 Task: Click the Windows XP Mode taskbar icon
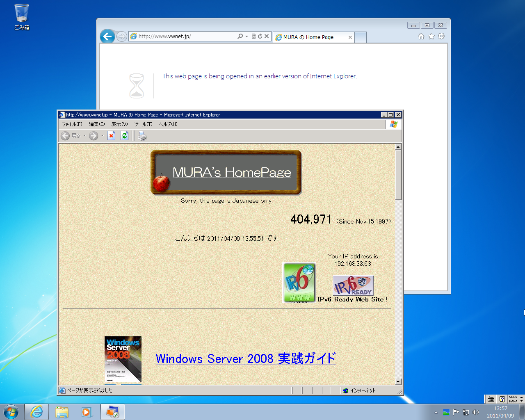(112, 412)
